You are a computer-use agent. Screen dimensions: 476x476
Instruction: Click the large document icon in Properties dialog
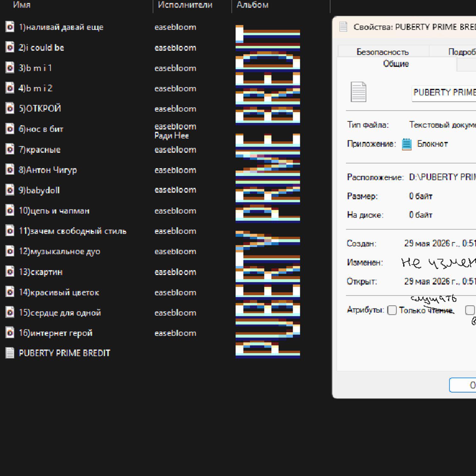359,92
